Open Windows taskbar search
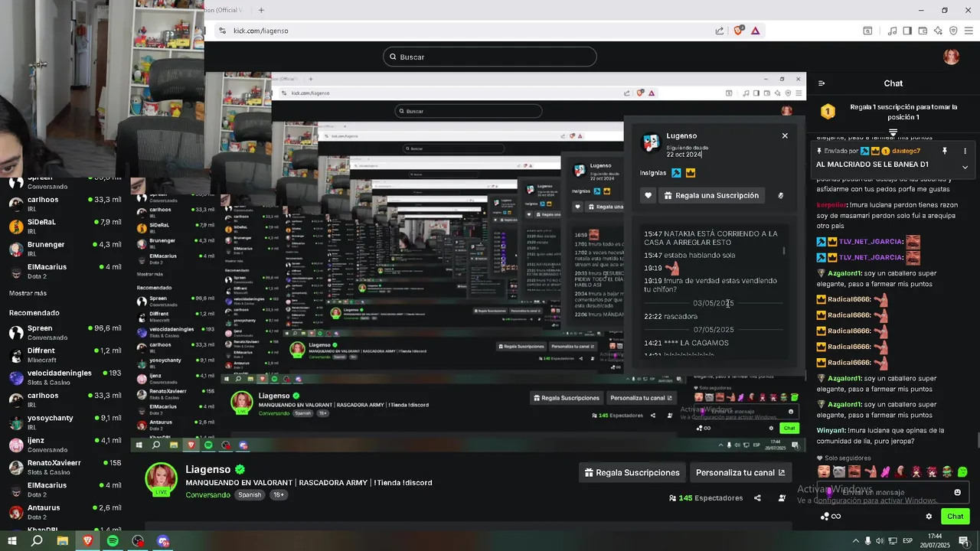Image resolution: width=980 pixels, height=551 pixels. click(x=37, y=541)
